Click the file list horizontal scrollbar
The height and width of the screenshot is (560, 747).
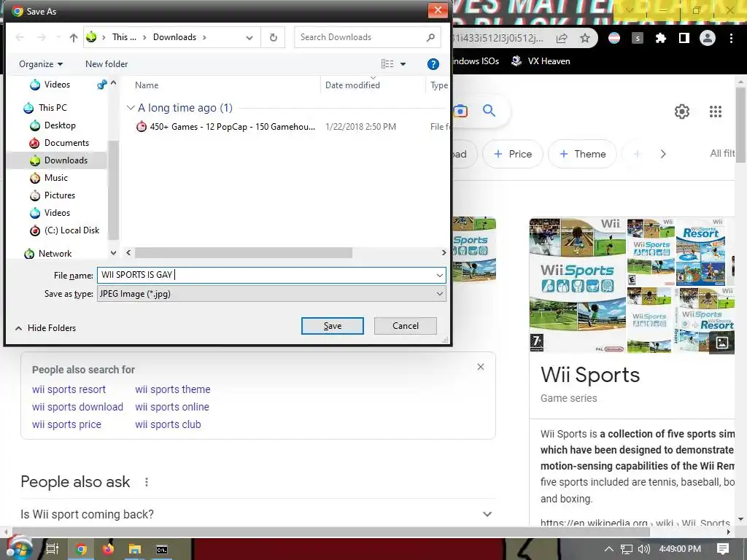click(243, 253)
